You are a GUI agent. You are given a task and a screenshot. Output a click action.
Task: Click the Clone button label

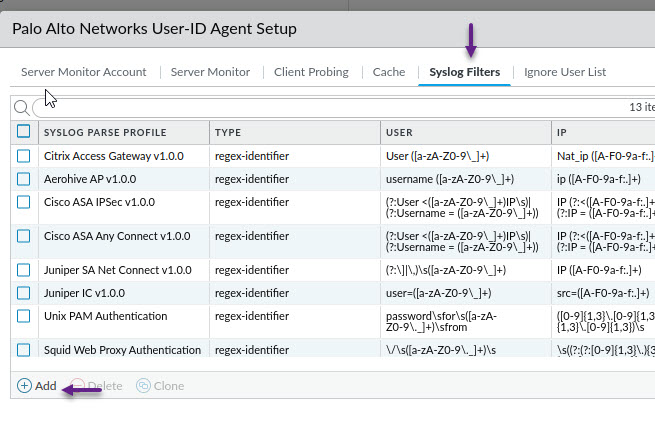[x=169, y=386]
